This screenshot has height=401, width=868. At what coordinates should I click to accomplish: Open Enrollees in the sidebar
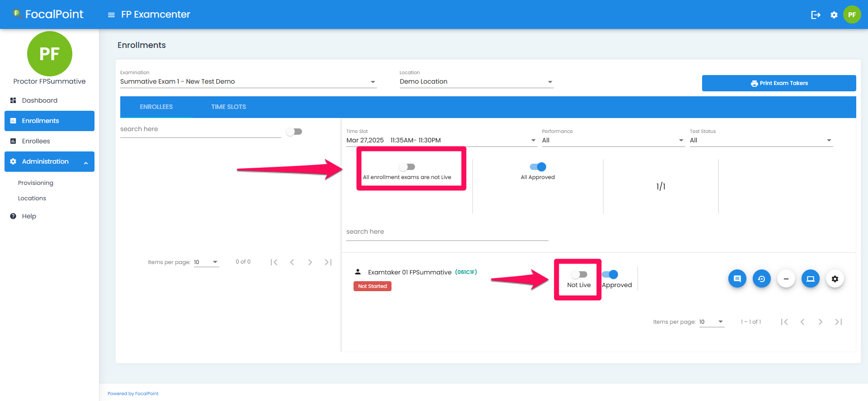(x=49, y=141)
